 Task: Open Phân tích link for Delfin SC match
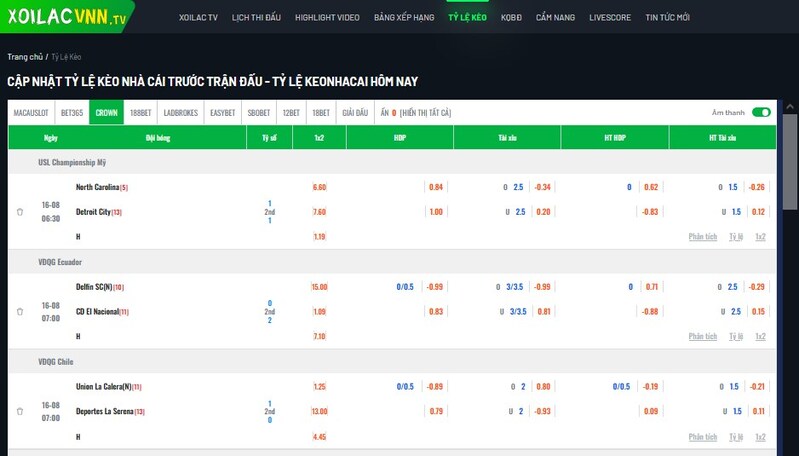(703, 336)
